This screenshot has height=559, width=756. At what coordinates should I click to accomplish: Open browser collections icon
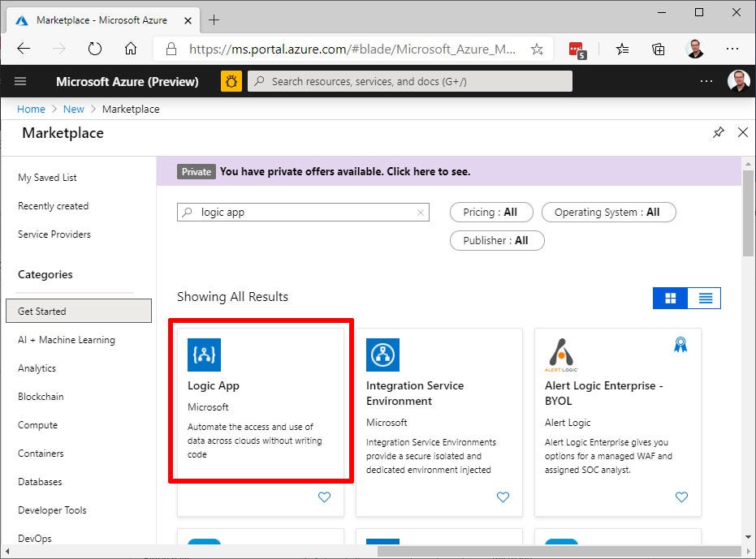658,49
